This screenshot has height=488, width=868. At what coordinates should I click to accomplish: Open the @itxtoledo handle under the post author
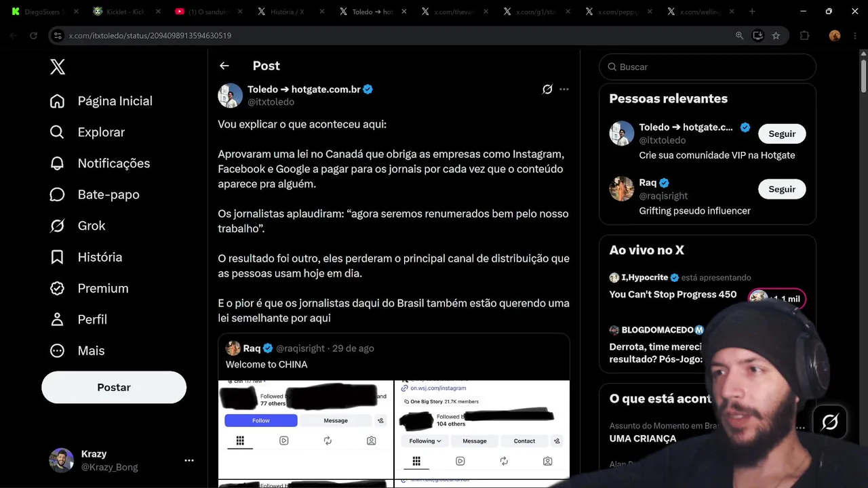coord(271,102)
